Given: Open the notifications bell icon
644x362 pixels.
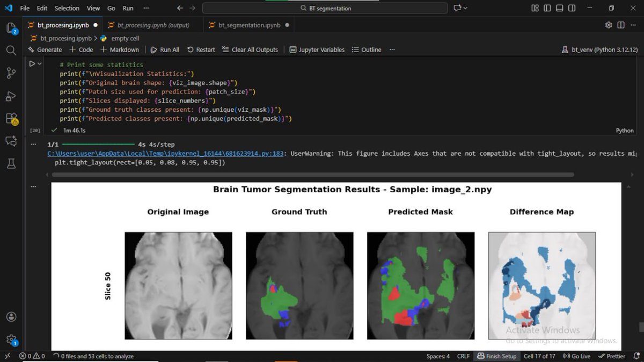Looking at the screenshot, I should [636, 356].
